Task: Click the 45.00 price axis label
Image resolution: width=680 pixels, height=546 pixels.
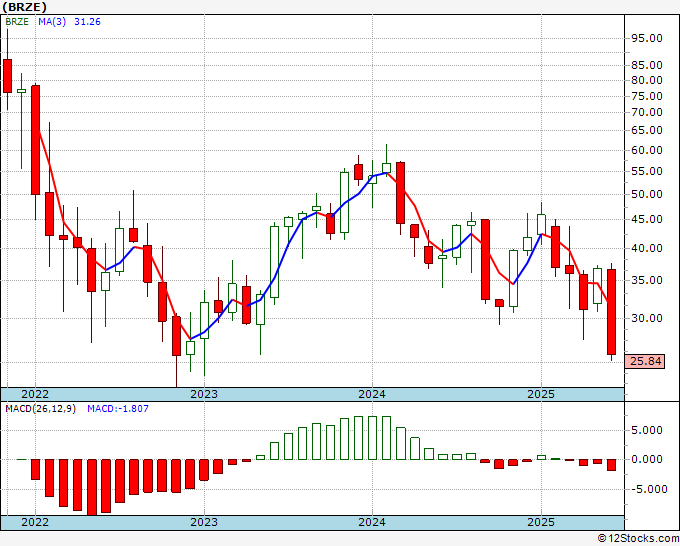Action: pos(647,219)
